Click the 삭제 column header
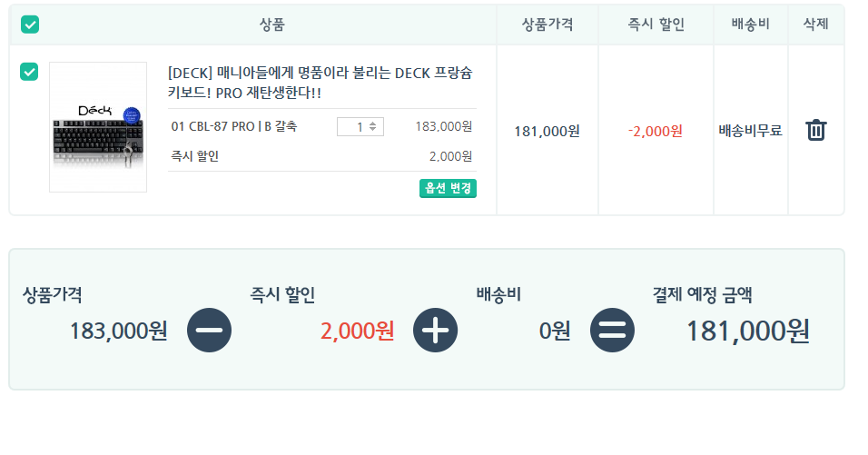Image resolution: width=868 pixels, height=455 pixels. coord(816,25)
